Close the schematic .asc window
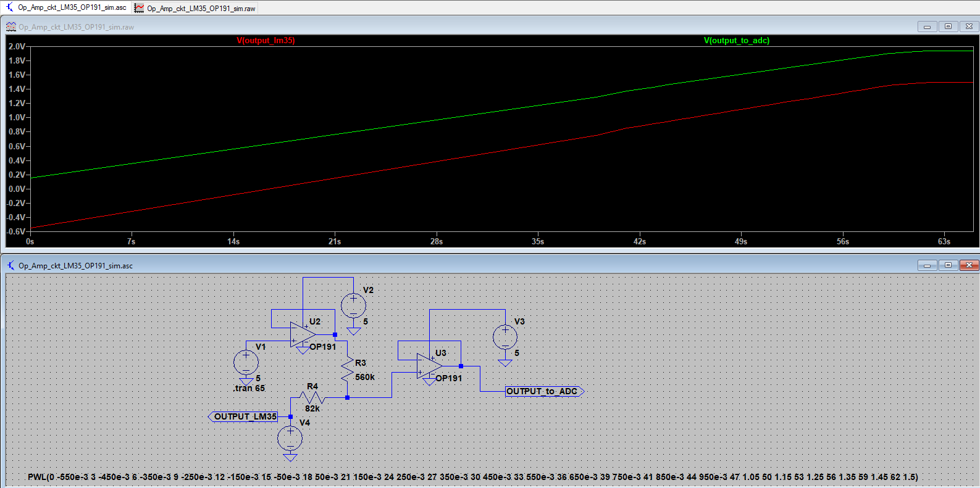The height and width of the screenshot is (488, 980). pyautogui.click(x=969, y=265)
